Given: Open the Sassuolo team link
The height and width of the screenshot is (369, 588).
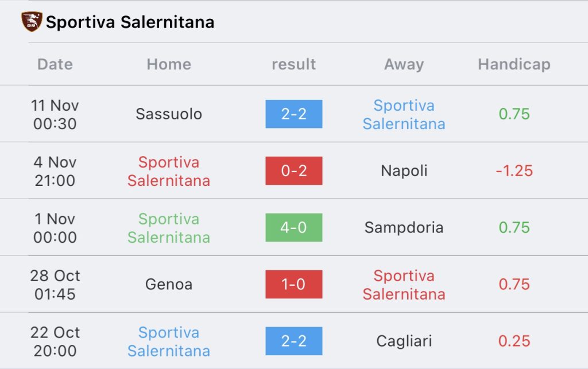Looking at the screenshot, I should (169, 114).
